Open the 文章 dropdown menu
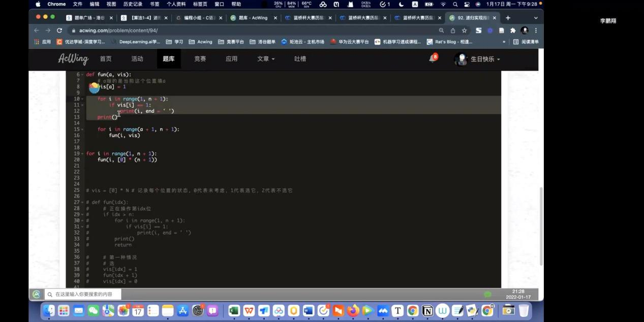Screen dimensions: 644x322 pyautogui.click(x=265, y=59)
